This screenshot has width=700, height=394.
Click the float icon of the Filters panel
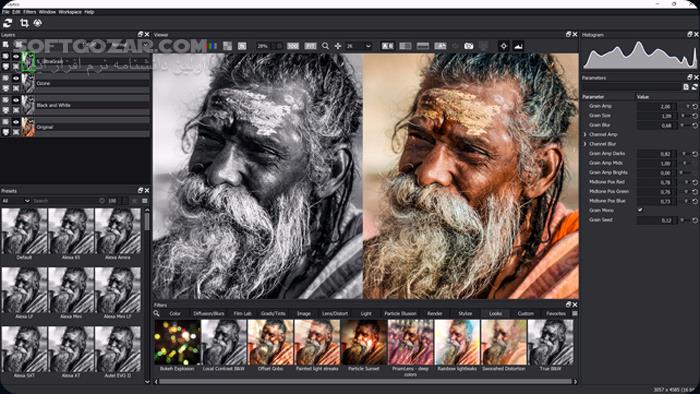[568, 305]
